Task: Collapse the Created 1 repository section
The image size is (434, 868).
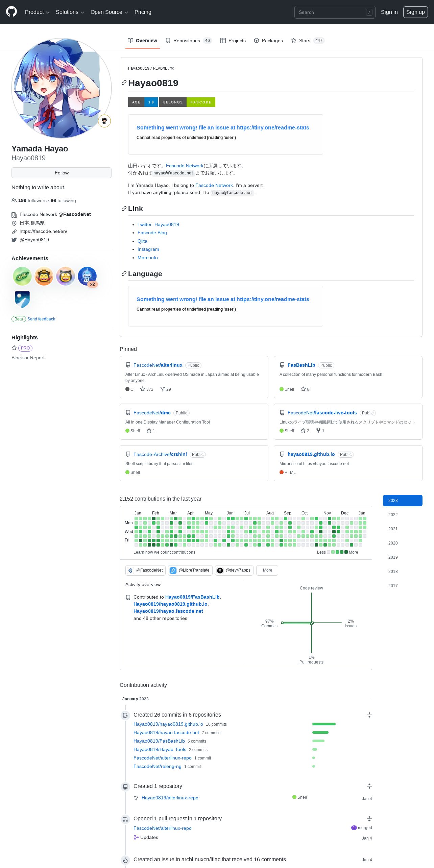Action: pos(369,786)
